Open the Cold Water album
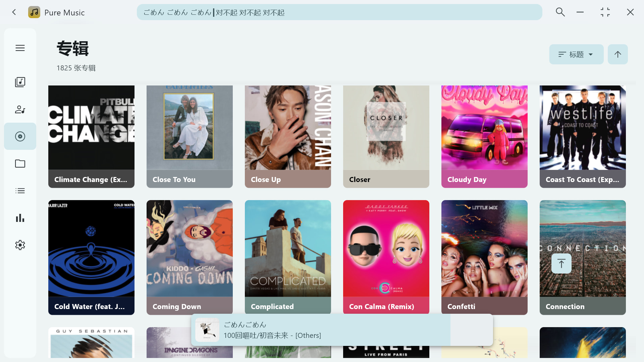The image size is (644, 362). pos(91,257)
